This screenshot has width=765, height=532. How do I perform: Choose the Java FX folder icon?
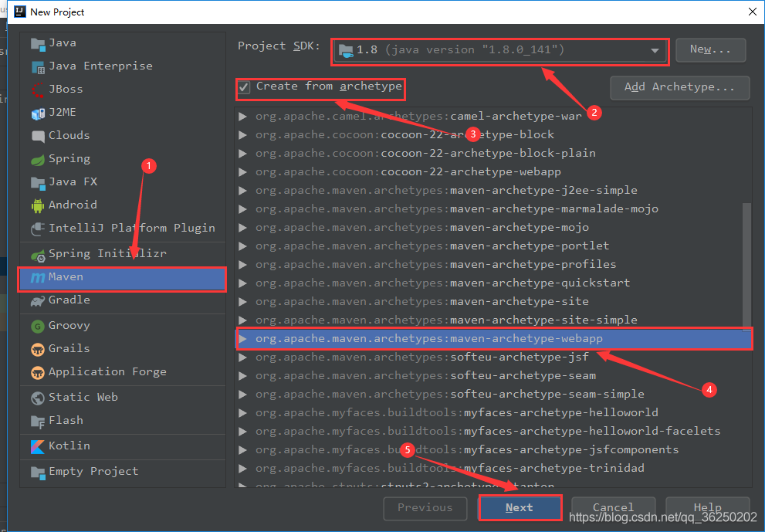point(38,182)
